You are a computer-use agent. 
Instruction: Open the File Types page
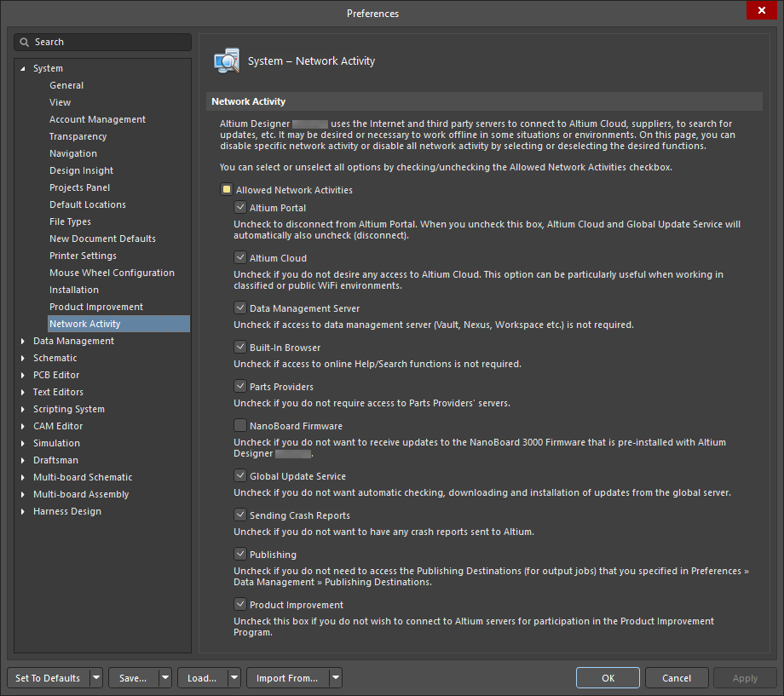(x=70, y=221)
